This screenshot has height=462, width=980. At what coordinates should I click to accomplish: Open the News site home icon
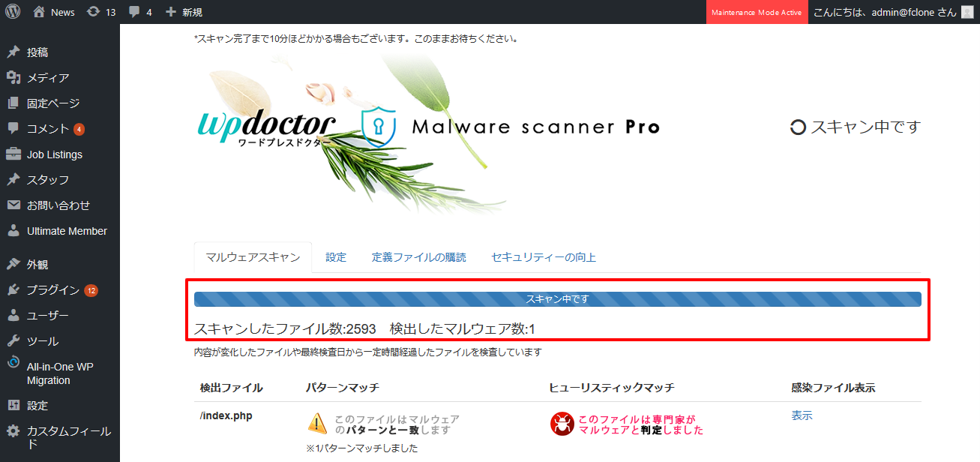(x=39, y=12)
